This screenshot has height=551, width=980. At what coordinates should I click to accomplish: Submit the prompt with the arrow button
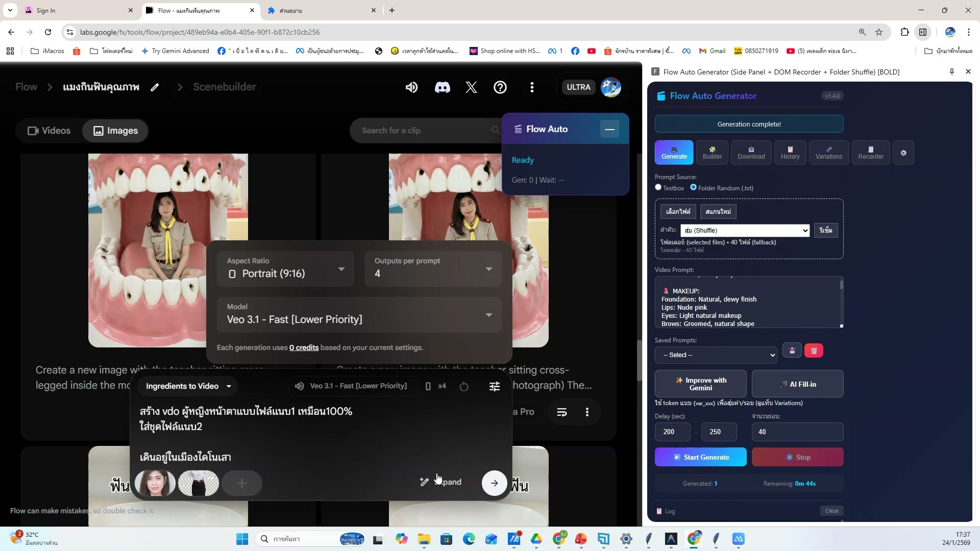pyautogui.click(x=494, y=483)
